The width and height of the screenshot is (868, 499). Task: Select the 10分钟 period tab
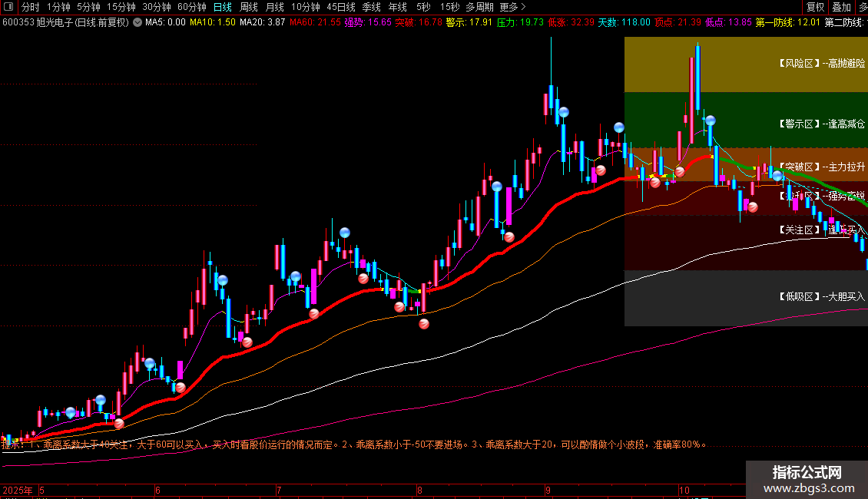pos(306,7)
